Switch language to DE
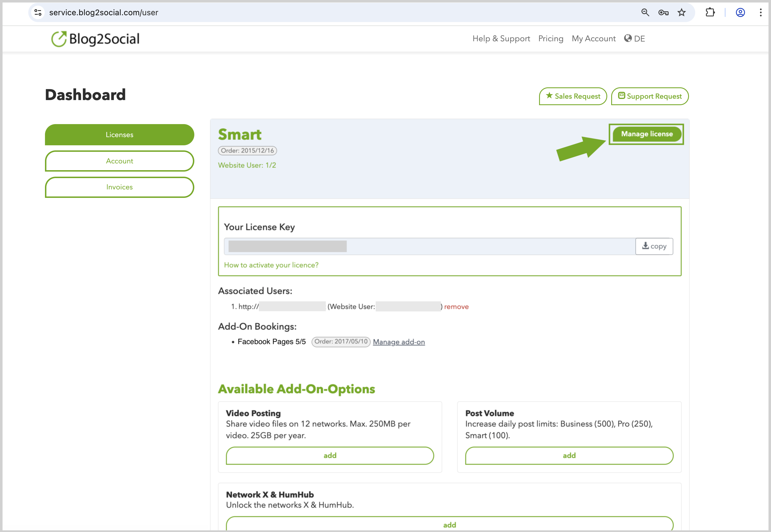This screenshot has height=532, width=771. click(639, 39)
